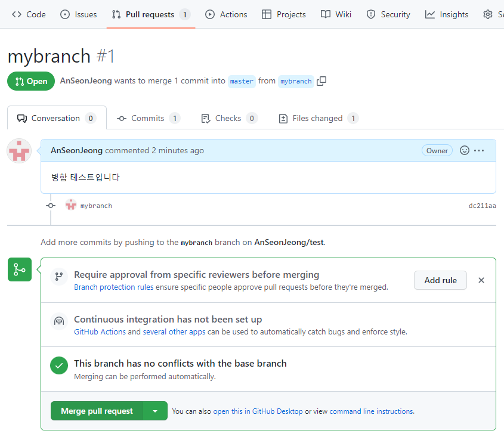Click the master base branch label
This screenshot has height=437, width=504.
(242, 81)
